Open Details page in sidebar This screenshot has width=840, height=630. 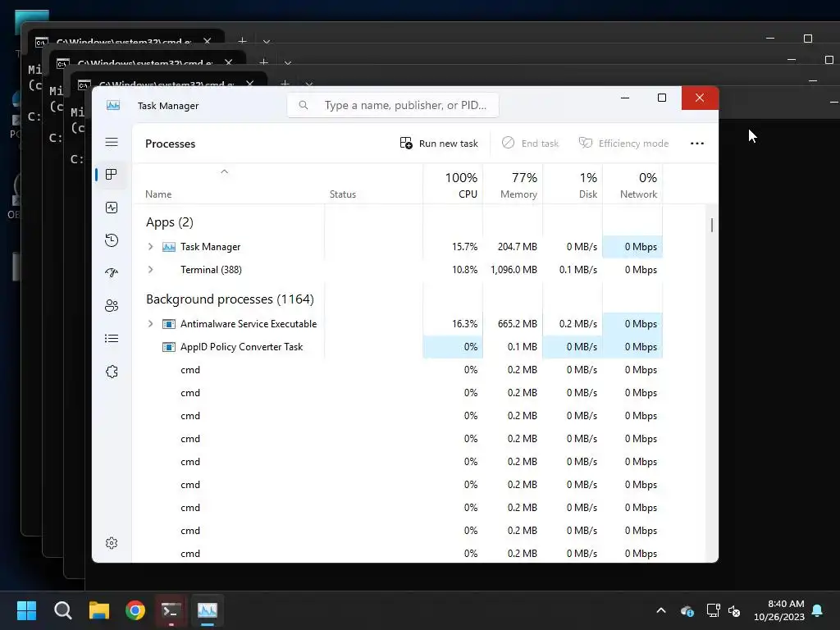(x=112, y=339)
